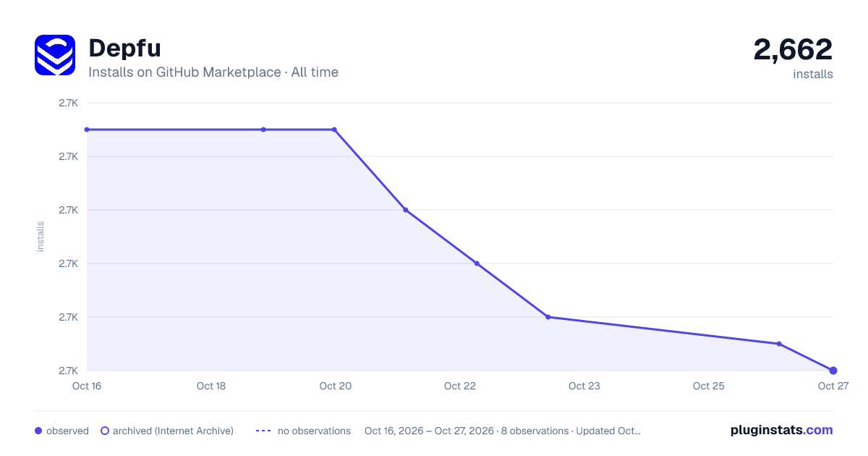Click the date range and observations footer text
This screenshot has width=868, height=456.
[x=503, y=431]
